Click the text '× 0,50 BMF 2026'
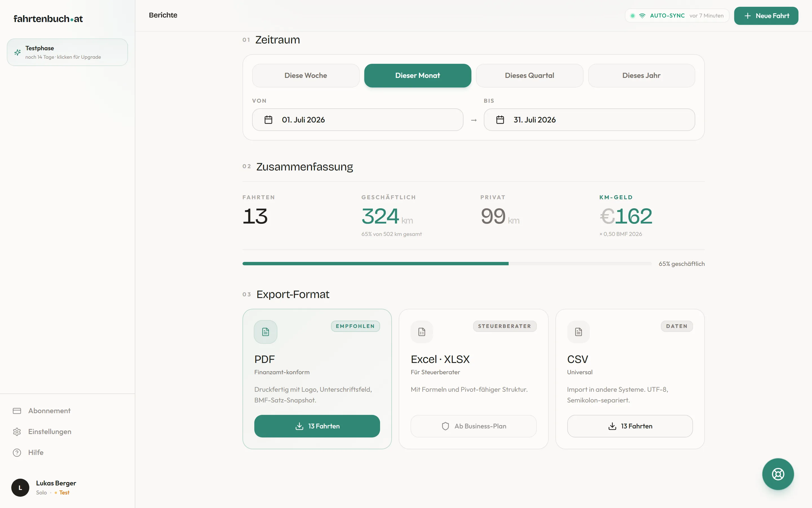 pos(620,234)
